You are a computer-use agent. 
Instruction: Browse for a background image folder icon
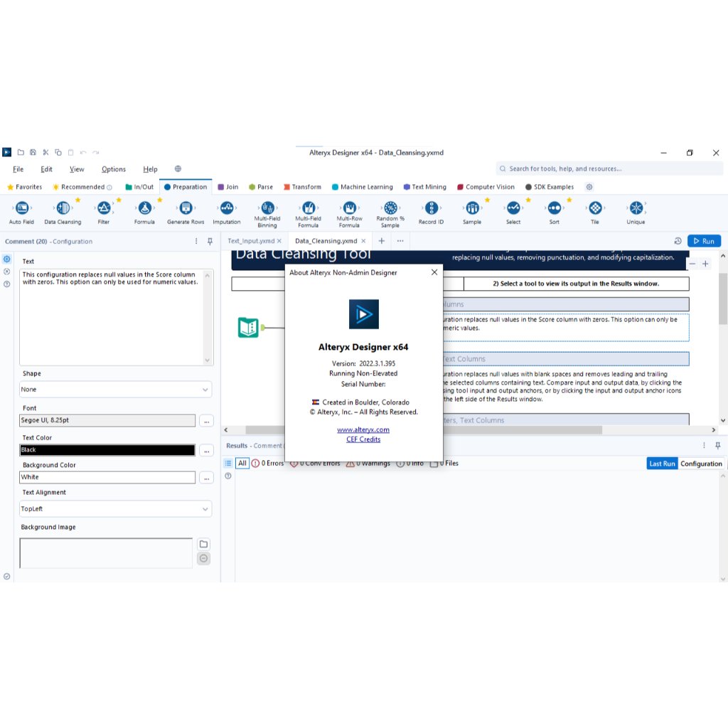click(203, 544)
